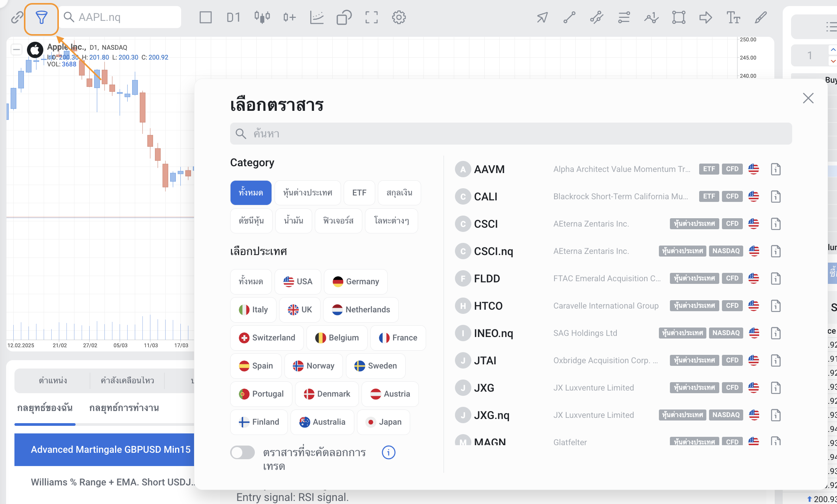Select the ETF category filter

click(x=359, y=193)
